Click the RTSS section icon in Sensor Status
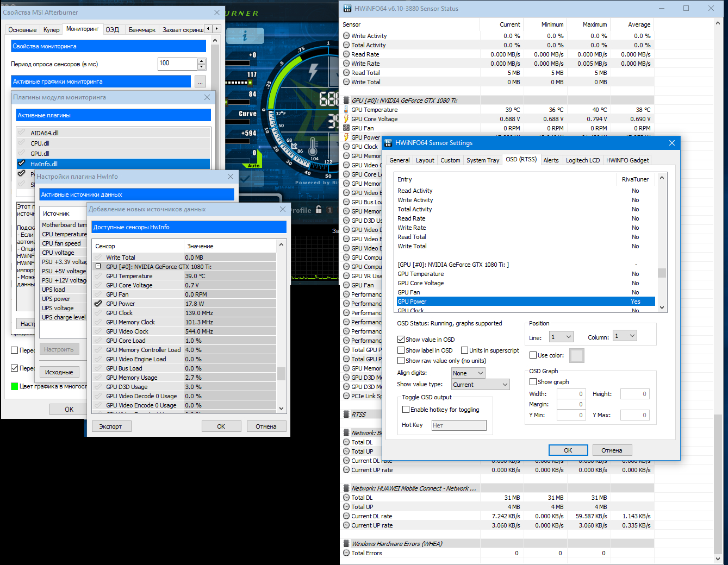 [x=346, y=415]
